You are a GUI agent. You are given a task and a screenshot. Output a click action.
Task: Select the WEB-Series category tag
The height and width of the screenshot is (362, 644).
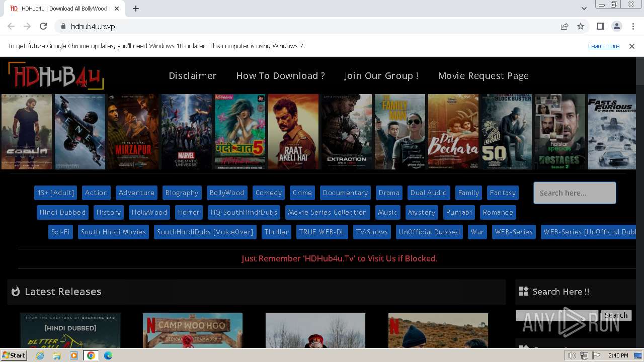(514, 232)
